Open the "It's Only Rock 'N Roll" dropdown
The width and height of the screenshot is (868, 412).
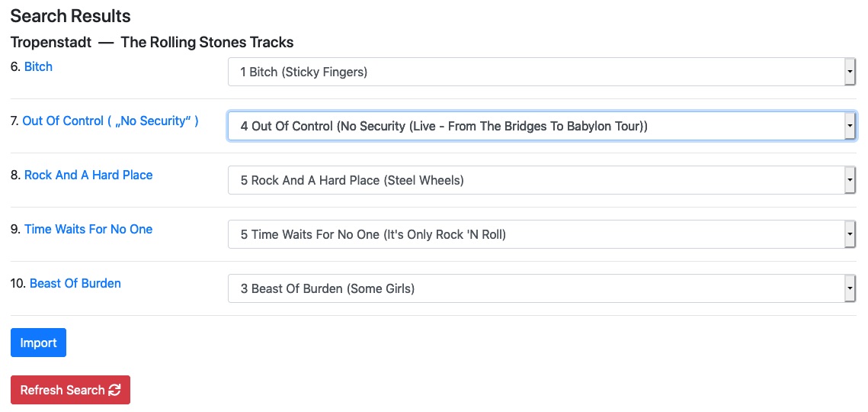(542, 234)
